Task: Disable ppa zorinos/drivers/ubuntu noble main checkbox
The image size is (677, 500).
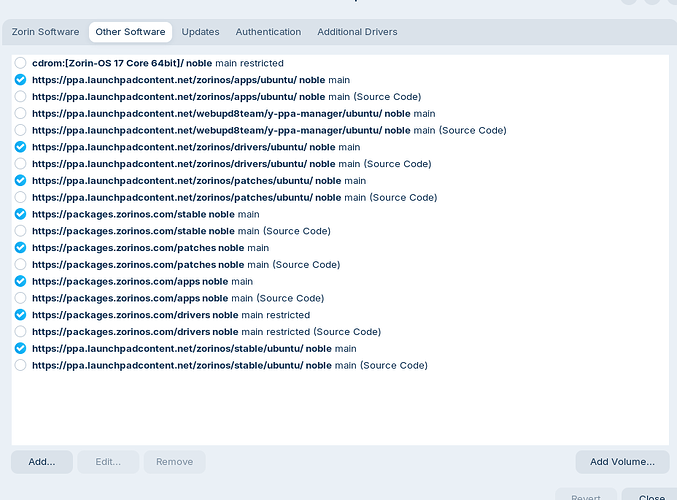Action: click(x=20, y=147)
